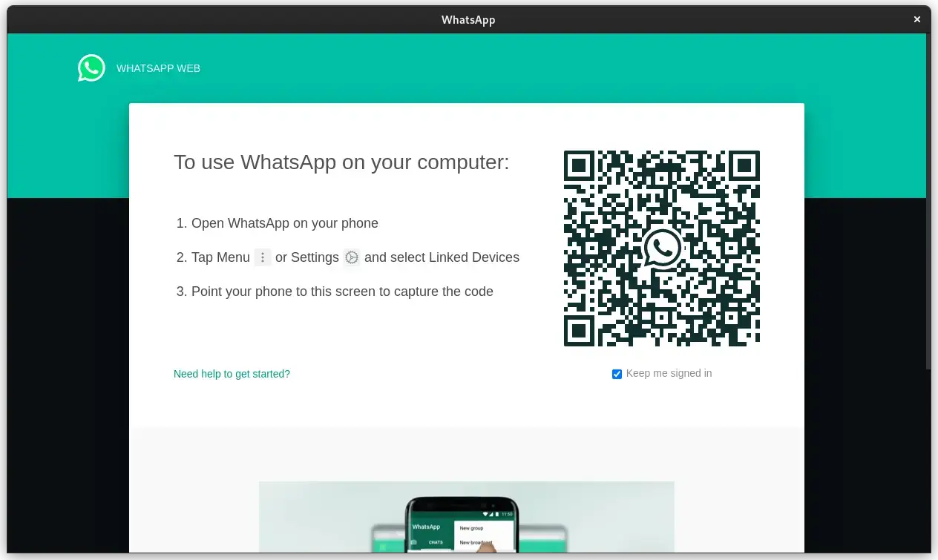Click the Point your phone to this screen step

(342, 291)
